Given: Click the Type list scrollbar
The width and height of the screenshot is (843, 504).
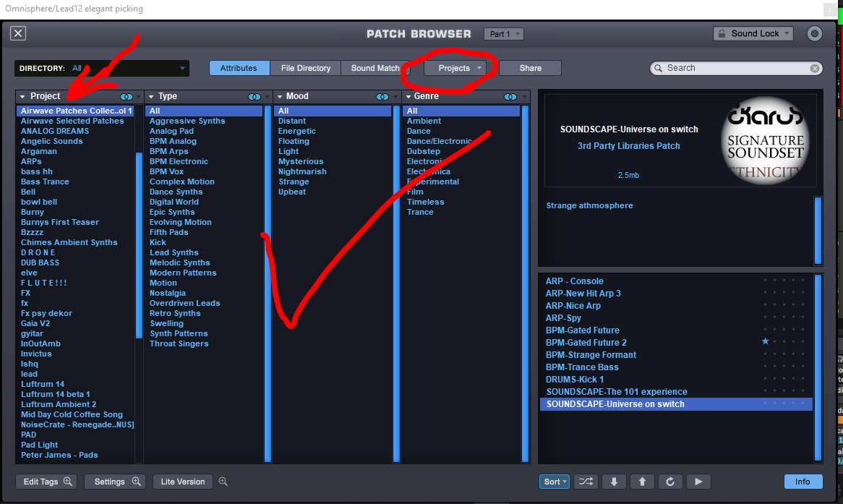Looking at the screenshot, I should tap(268, 283).
